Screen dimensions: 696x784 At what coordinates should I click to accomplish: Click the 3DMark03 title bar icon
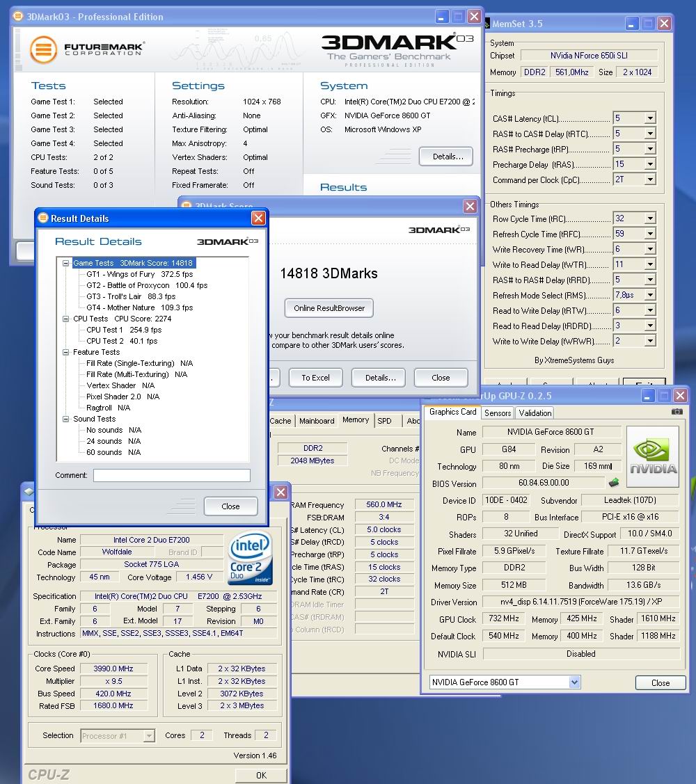click(x=18, y=16)
